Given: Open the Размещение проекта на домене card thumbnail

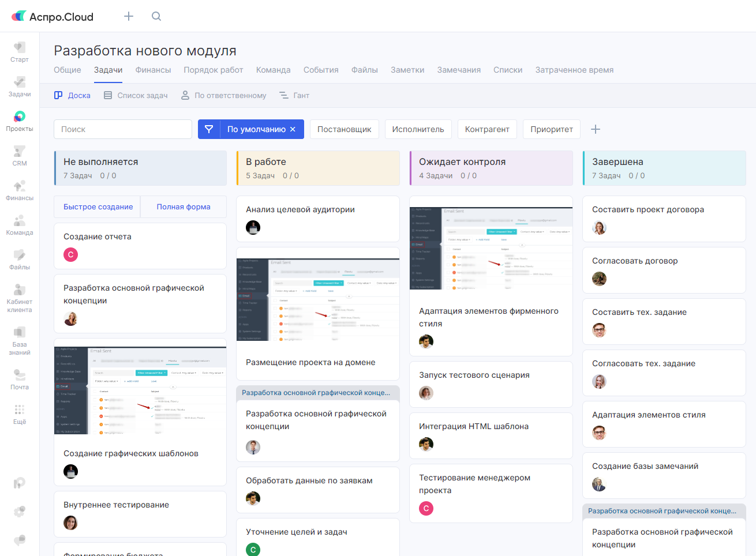Looking at the screenshot, I should 318,300.
